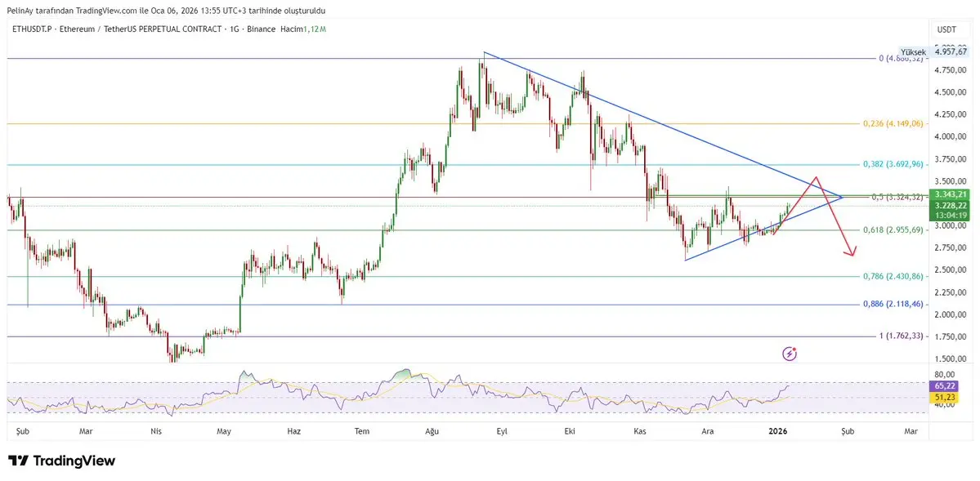Click the 3.750,00 price axis value
This screenshot has height=481, width=980.
[x=951, y=159]
